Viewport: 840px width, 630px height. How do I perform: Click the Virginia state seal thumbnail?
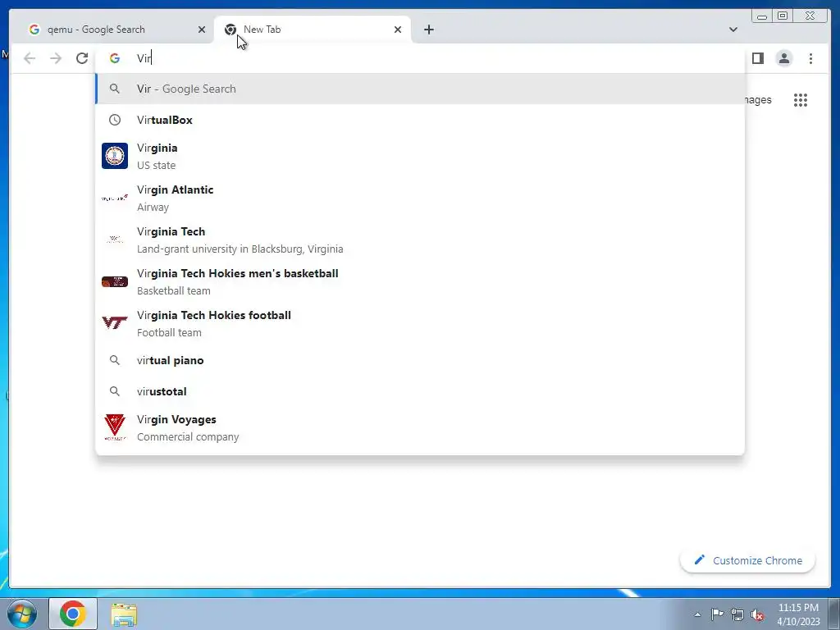115,156
